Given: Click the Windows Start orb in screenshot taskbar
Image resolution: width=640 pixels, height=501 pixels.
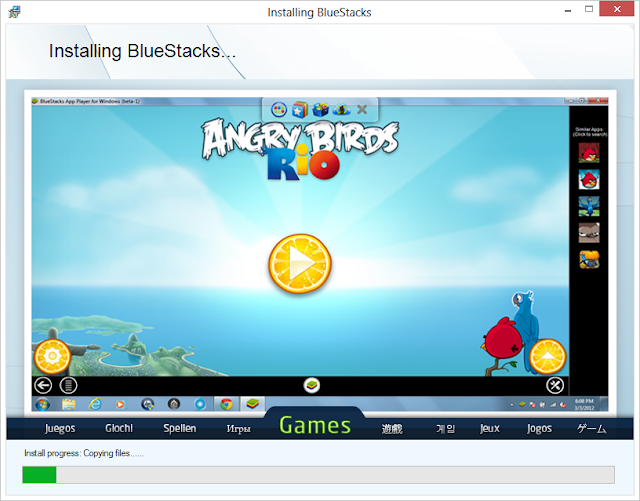Looking at the screenshot, I should coord(43,404).
